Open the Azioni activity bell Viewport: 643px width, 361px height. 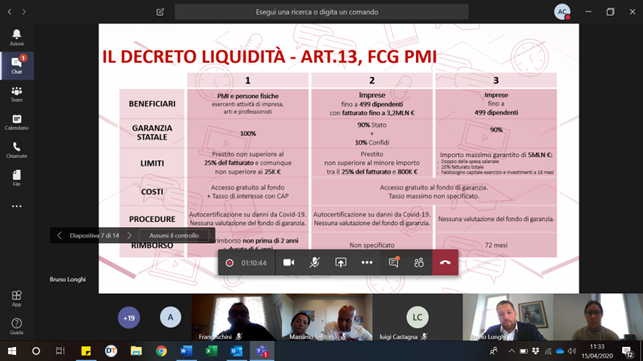pyautogui.click(x=16, y=37)
